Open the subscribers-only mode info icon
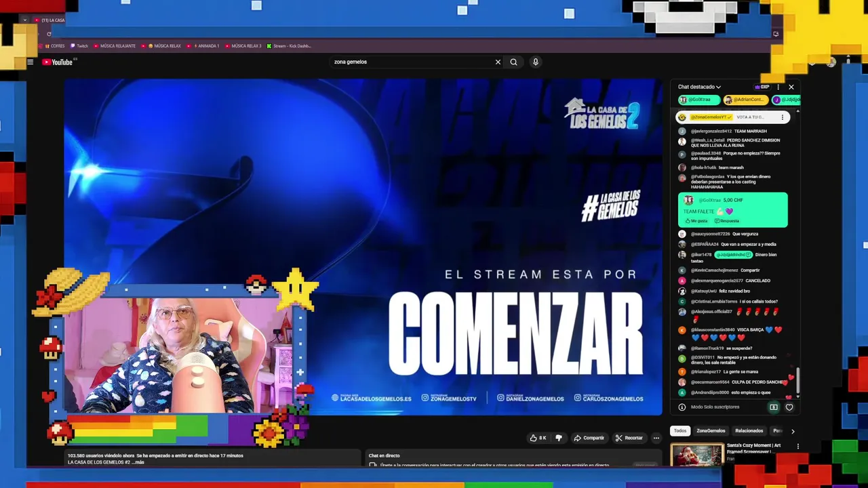868x488 pixels. (x=682, y=407)
